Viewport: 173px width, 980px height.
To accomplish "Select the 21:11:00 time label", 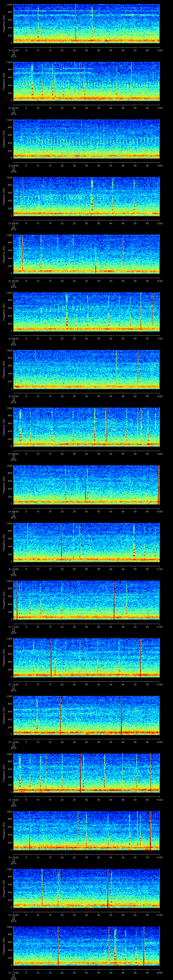I will [13, 627].
